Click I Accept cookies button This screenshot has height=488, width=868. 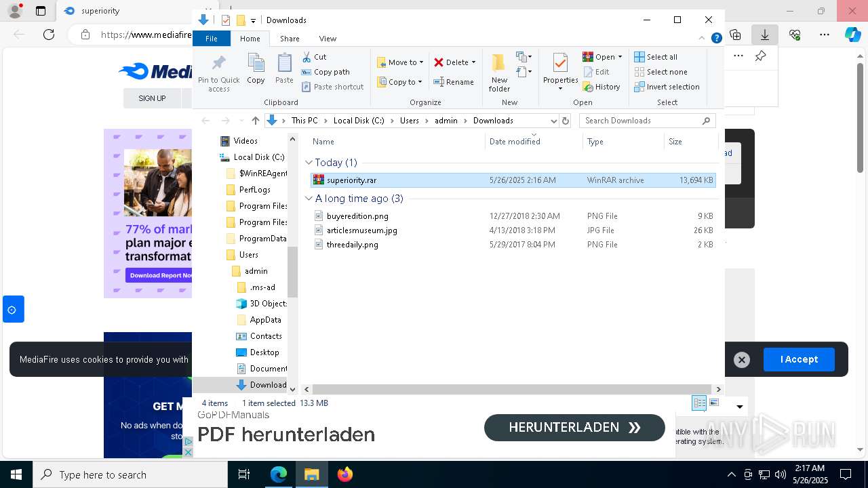799,359
